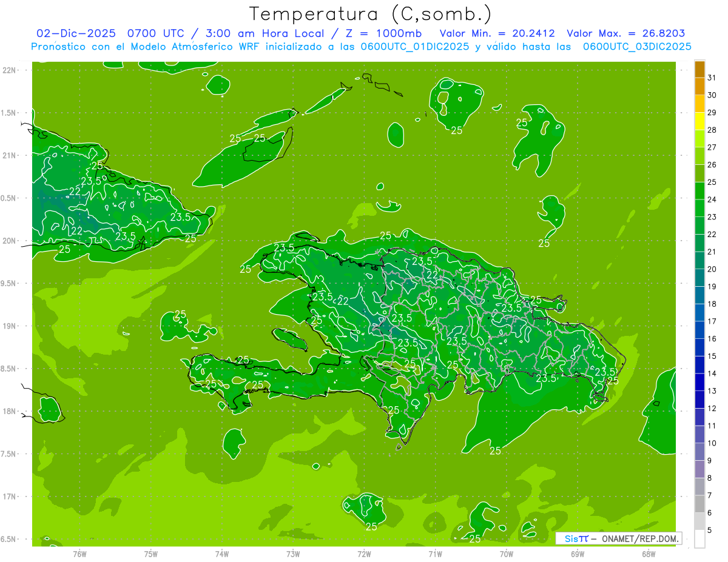
Task: Click the '76W' longitude axis label
Action: pos(79,554)
